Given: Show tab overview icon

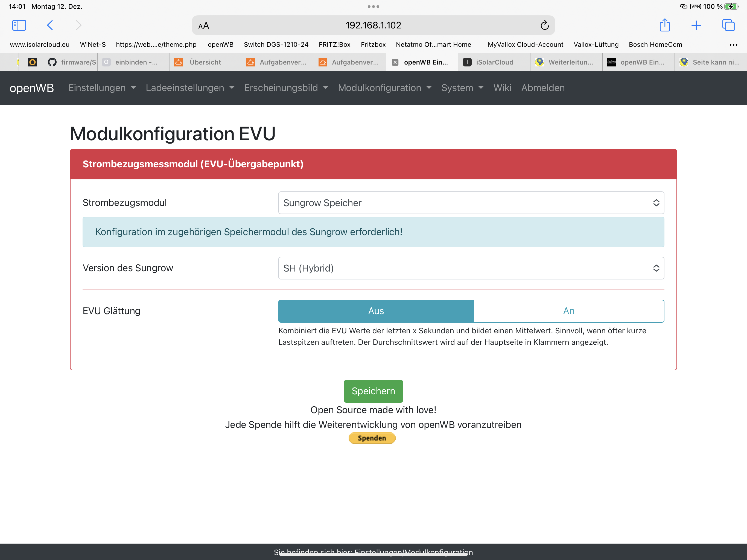Looking at the screenshot, I should click(728, 25).
